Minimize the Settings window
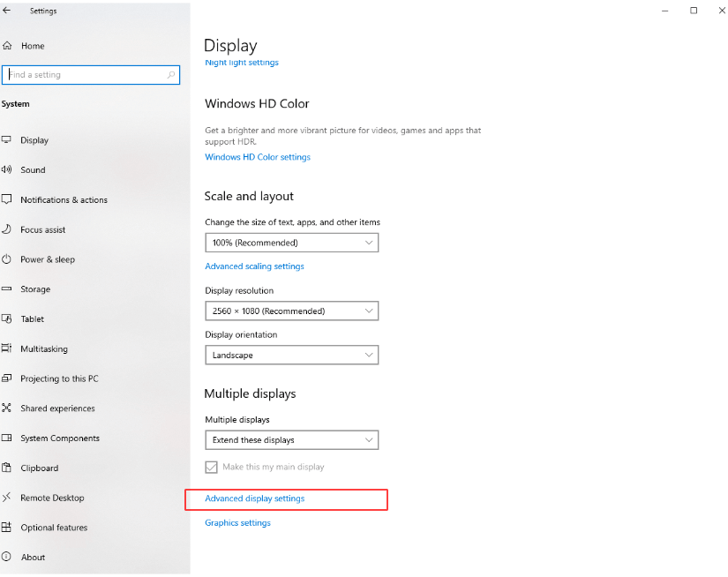 tap(664, 11)
